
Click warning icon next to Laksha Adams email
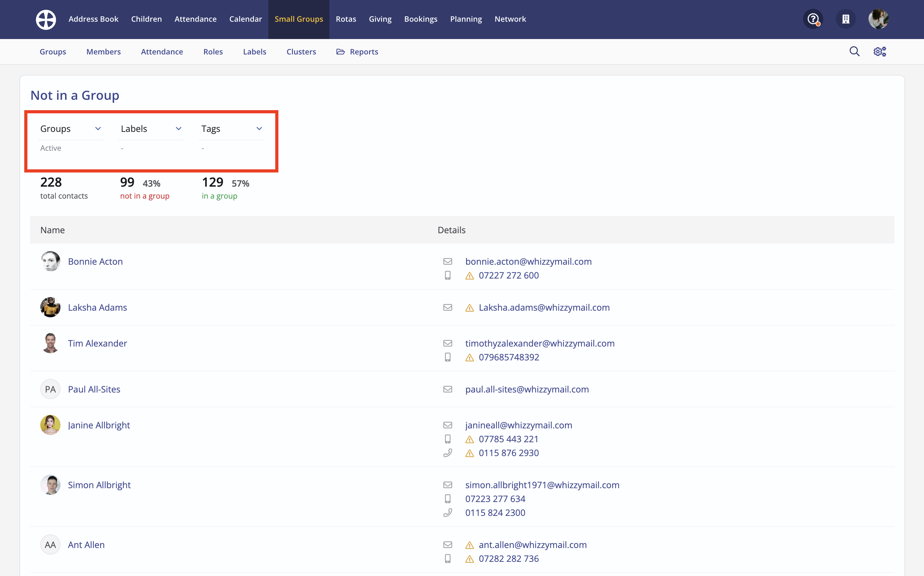pyautogui.click(x=469, y=308)
